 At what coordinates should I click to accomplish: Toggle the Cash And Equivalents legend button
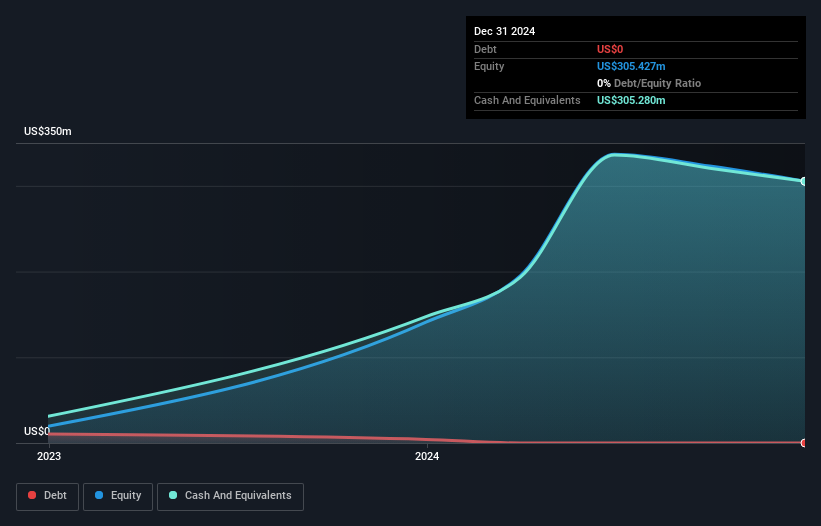pos(230,496)
